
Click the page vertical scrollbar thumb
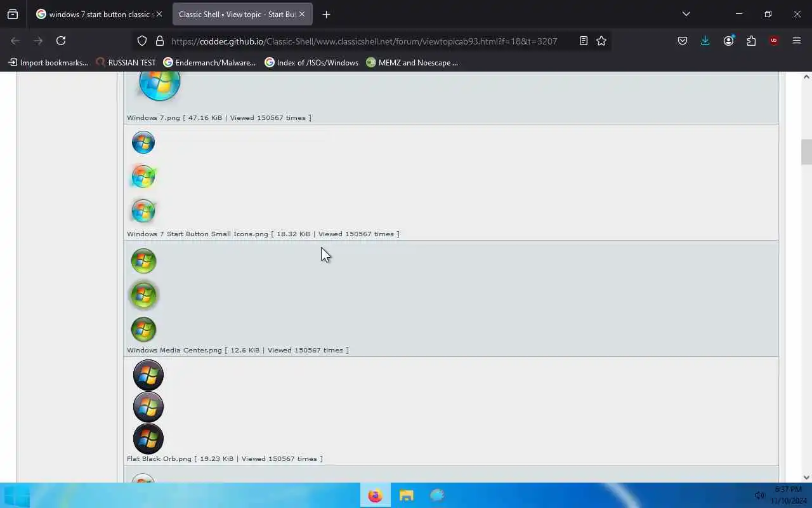[806, 152]
